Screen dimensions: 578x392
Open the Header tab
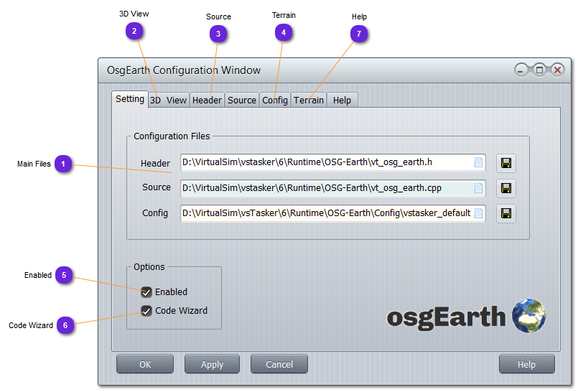pyautogui.click(x=207, y=101)
